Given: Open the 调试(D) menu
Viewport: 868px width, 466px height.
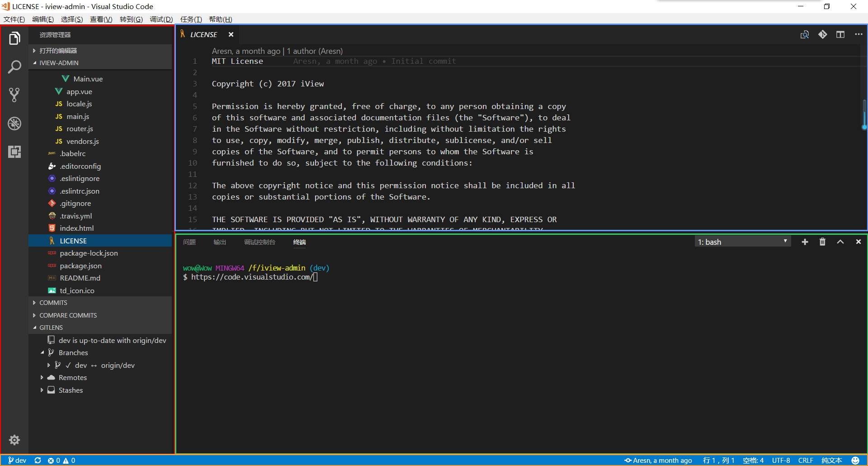Looking at the screenshot, I should (x=161, y=19).
